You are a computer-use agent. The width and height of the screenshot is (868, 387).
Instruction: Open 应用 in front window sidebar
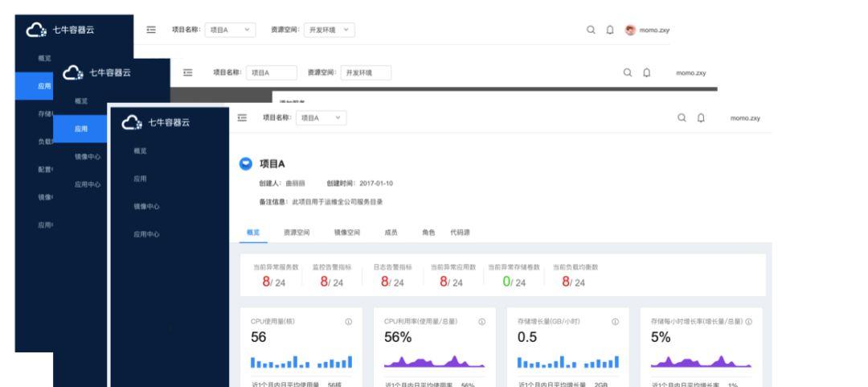140,179
